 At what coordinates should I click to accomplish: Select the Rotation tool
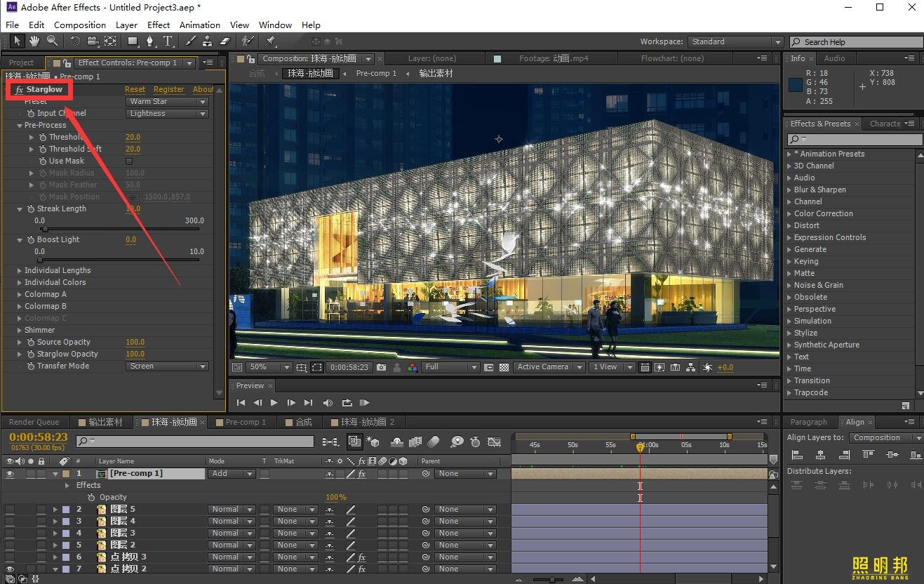[x=75, y=41]
